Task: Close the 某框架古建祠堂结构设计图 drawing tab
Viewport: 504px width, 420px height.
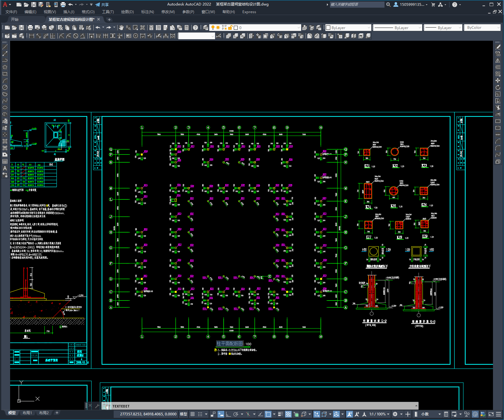Action: [x=99, y=19]
